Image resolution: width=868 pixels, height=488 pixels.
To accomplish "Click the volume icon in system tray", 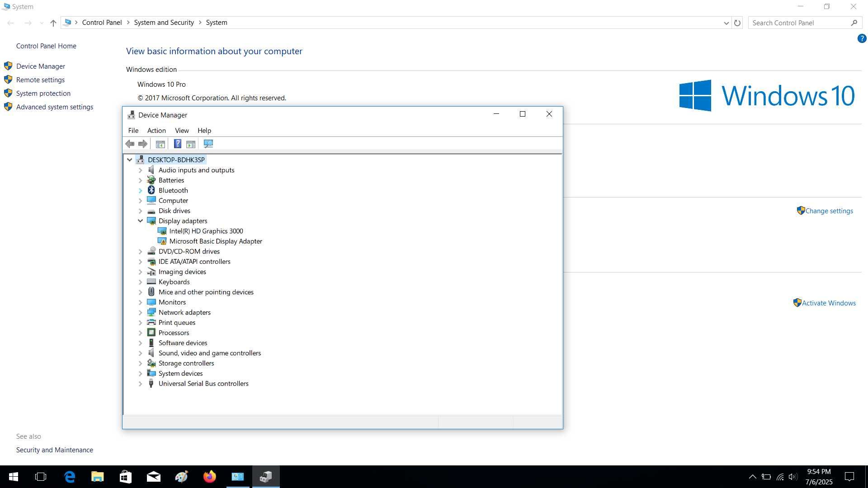I will (x=793, y=477).
